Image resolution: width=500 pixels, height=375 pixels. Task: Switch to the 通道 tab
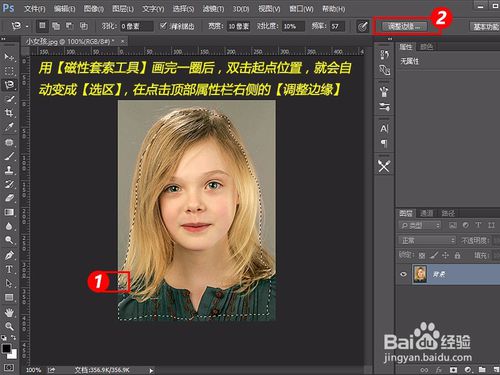point(426,213)
